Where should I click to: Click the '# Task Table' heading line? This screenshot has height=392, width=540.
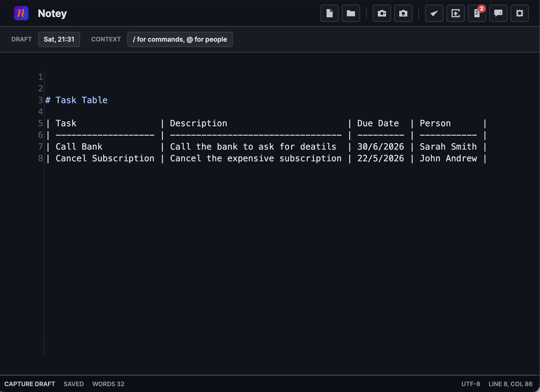(x=76, y=100)
